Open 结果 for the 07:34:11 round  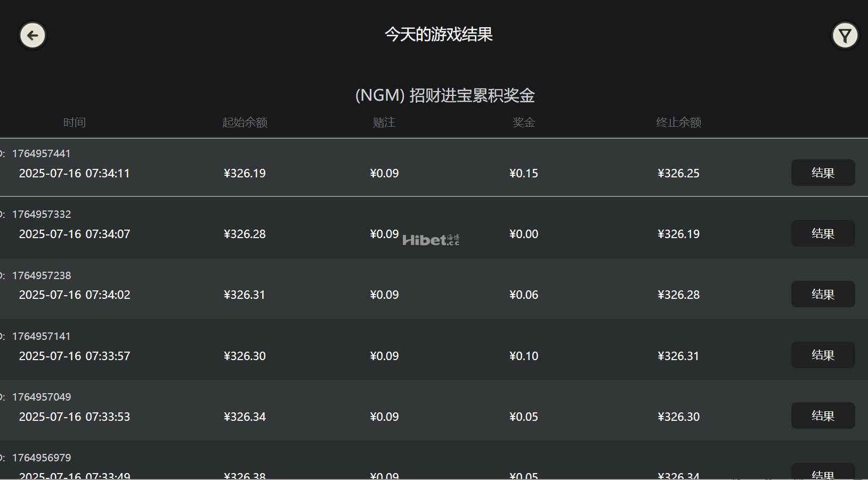[823, 173]
